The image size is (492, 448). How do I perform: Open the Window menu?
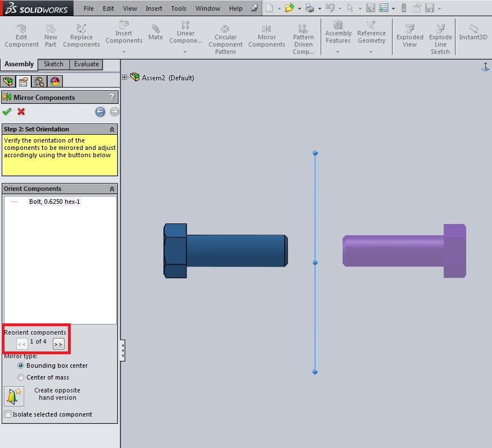[208, 8]
